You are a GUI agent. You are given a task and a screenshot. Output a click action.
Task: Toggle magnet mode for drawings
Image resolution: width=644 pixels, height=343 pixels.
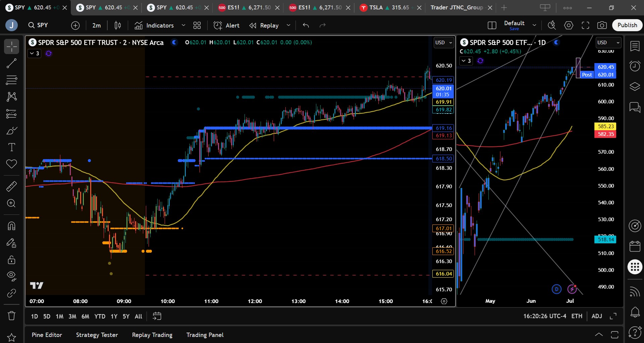pyautogui.click(x=11, y=226)
